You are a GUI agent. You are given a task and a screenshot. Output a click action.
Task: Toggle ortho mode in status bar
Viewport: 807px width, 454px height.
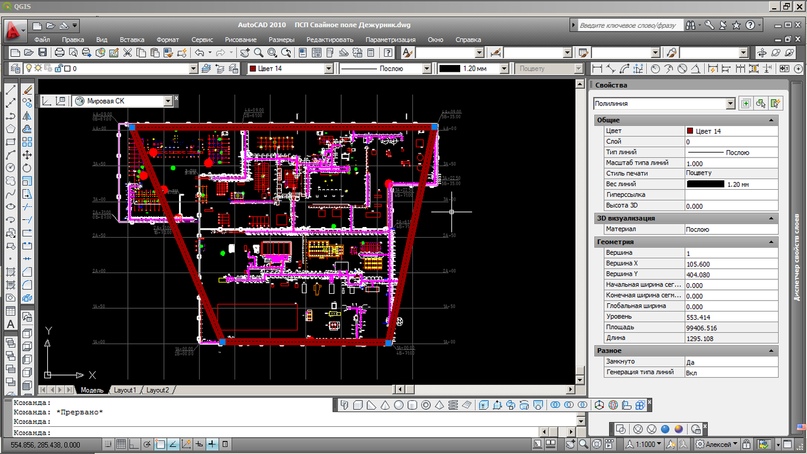tap(134, 444)
